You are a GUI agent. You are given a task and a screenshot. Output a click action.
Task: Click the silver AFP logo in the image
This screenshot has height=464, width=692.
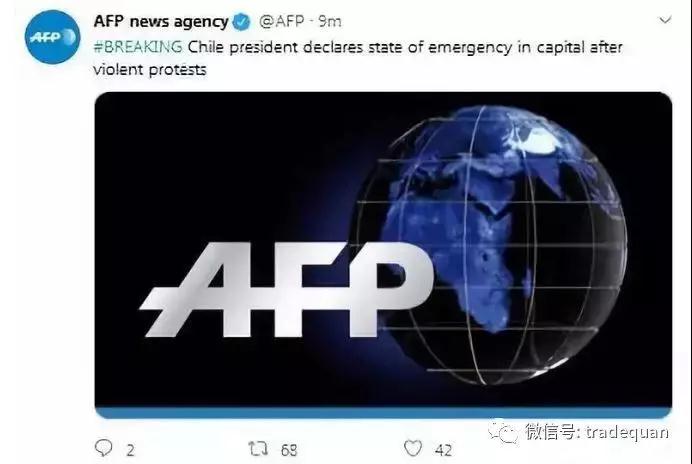click(286, 289)
